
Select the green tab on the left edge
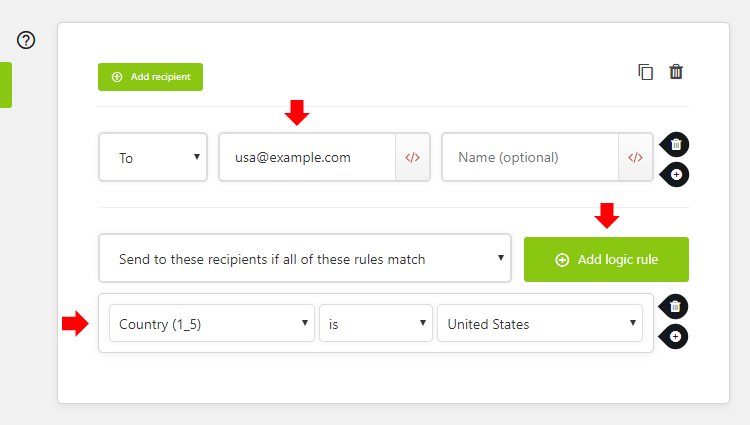click(6, 85)
